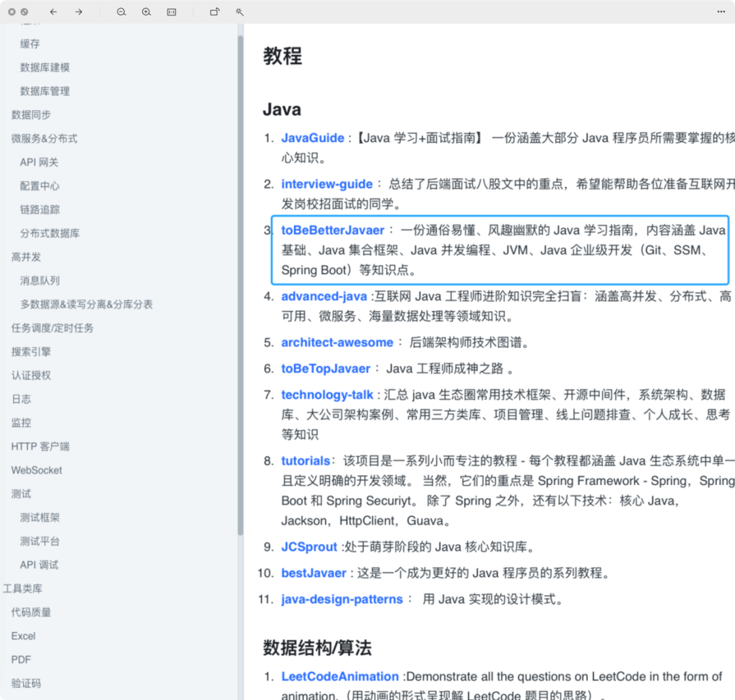Click the back arrow in the toolbar
The height and width of the screenshot is (700, 735).
[54, 12]
